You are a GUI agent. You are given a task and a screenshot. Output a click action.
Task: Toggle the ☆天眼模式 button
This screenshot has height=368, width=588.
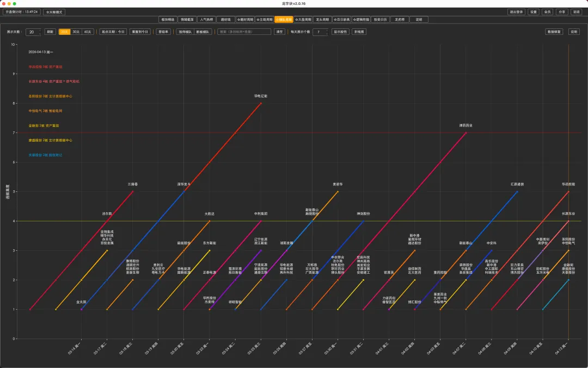(x=54, y=12)
